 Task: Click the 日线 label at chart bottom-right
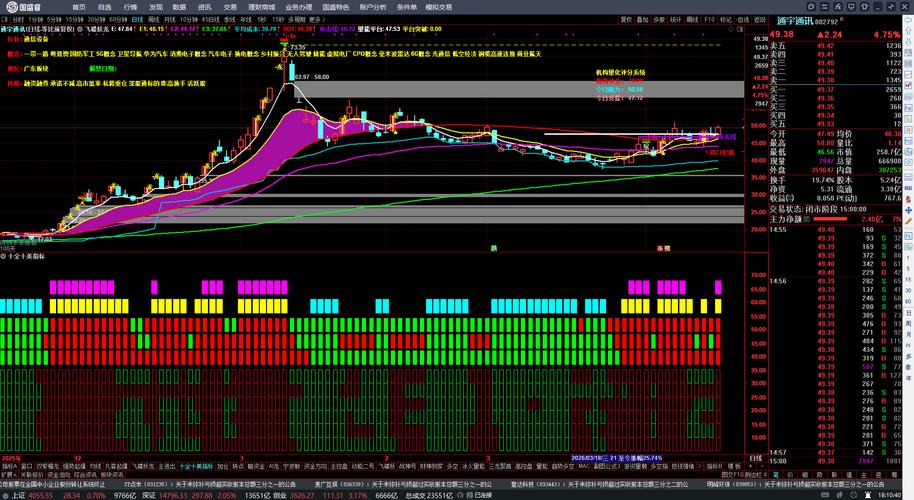(755, 458)
